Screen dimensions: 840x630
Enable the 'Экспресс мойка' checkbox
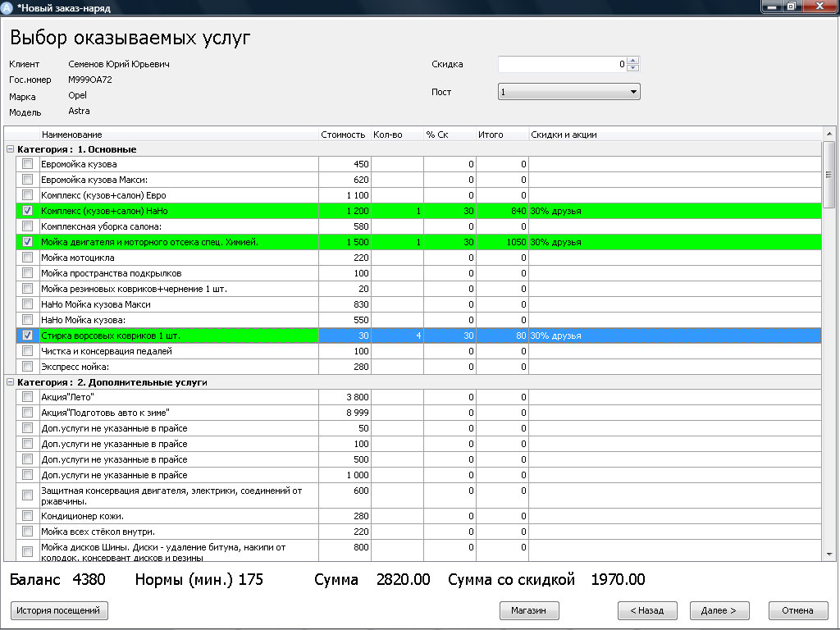coord(28,367)
